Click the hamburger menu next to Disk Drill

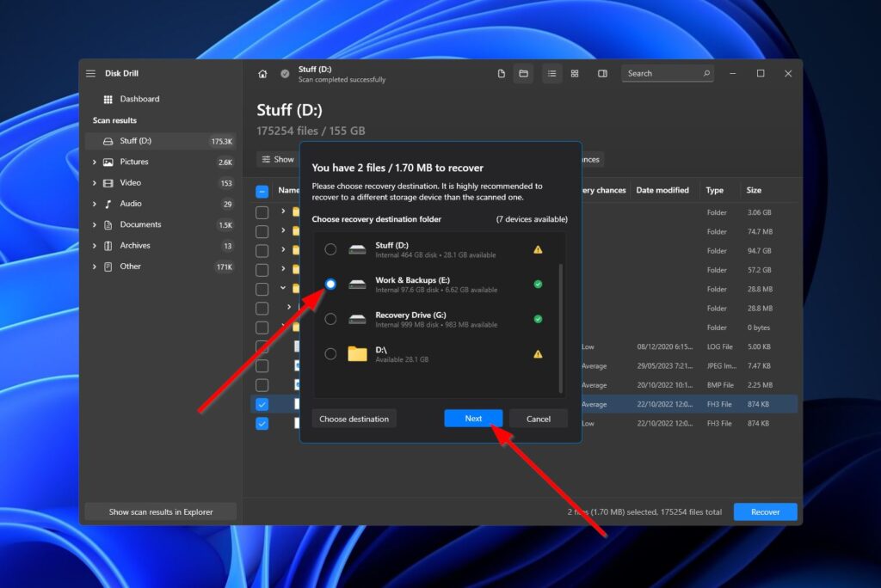tap(90, 73)
